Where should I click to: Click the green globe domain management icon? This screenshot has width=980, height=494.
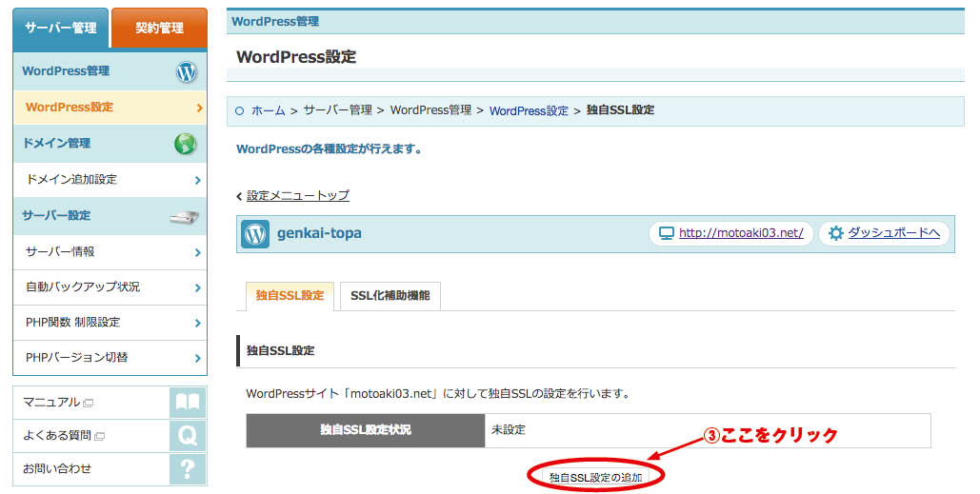pyautogui.click(x=186, y=144)
